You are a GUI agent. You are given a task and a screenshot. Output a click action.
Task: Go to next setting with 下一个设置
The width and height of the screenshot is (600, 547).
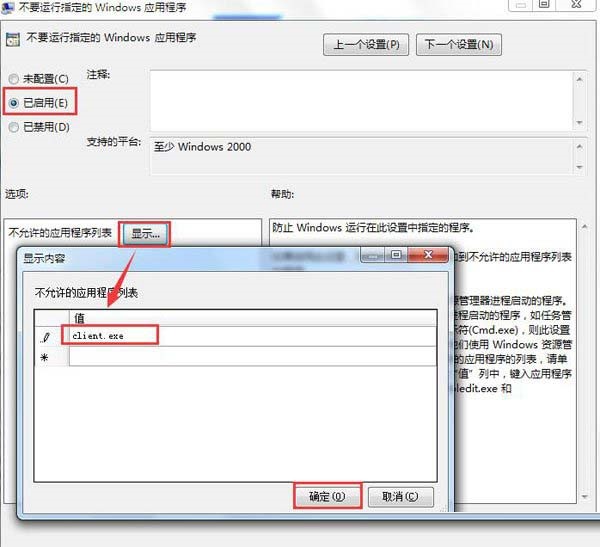pos(459,45)
